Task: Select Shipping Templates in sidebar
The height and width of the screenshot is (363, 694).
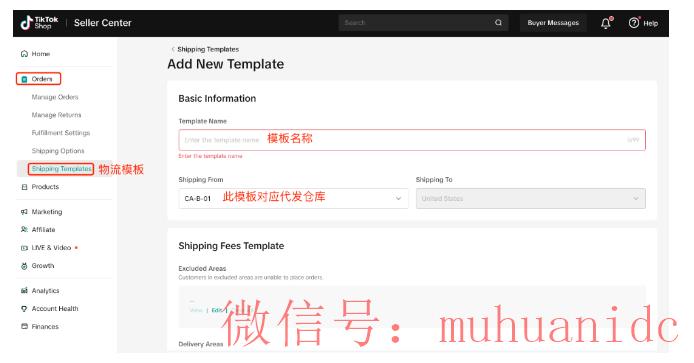Action: click(x=61, y=169)
